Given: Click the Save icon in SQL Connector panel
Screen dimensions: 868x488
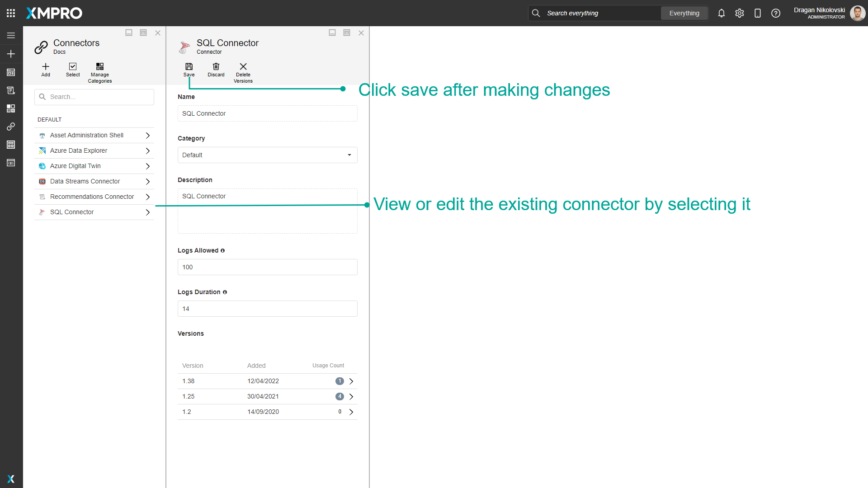Looking at the screenshot, I should (189, 67).
